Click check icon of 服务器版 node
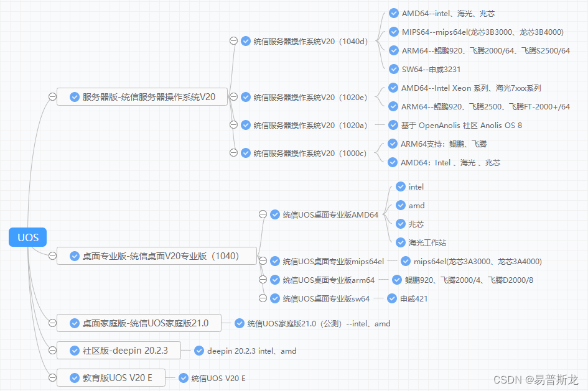 (75, 97)
